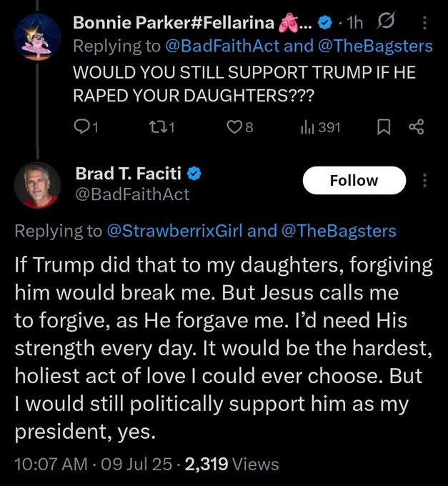The height and width of the screenshot is (486, 448).
Task: Click the 2,319 Views count
Action: (x=232, y=464)
